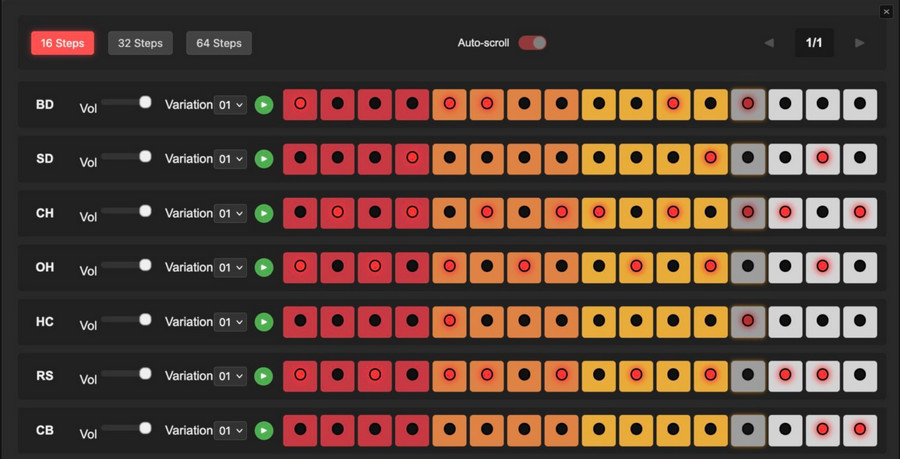
Task: Enable RS step 16
Action: coord(860,376)
